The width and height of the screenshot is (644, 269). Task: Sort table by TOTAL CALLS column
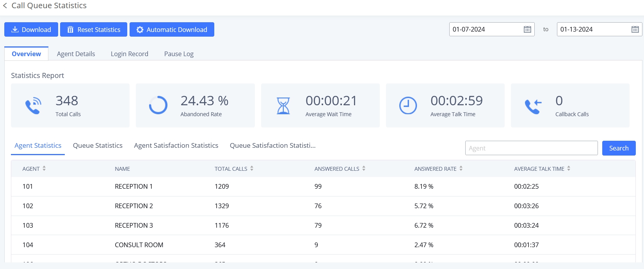252,168
